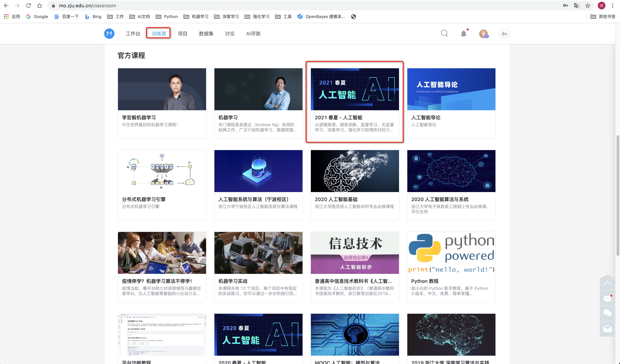Switch to the 工作台 tab
This screenshot has height=364, width=620.
[133, 34]
